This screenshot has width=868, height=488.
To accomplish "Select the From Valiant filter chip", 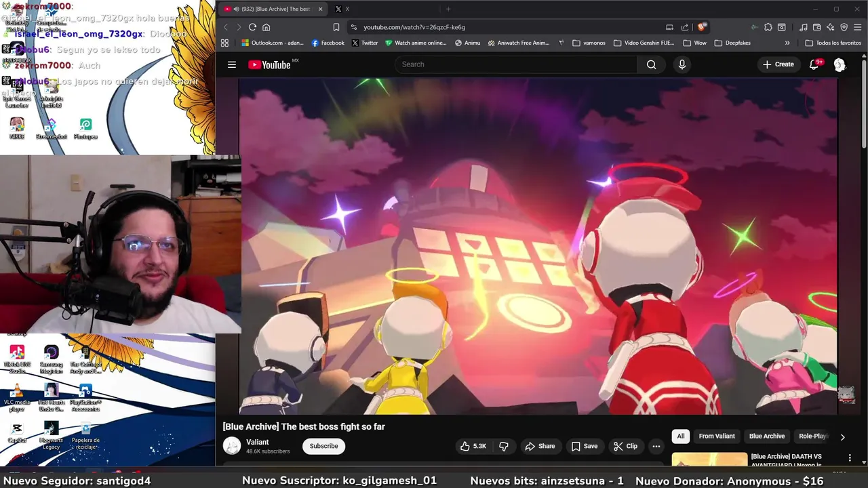I will tap(717, 436).
